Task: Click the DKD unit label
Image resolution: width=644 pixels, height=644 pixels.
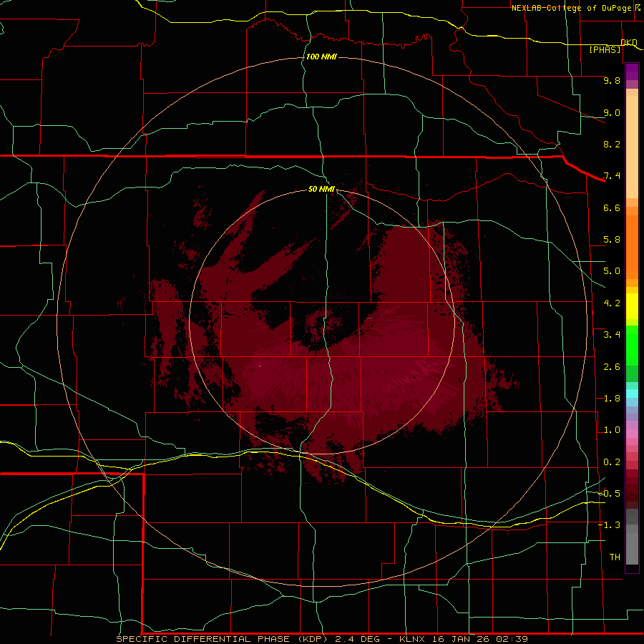Action: 629,42
